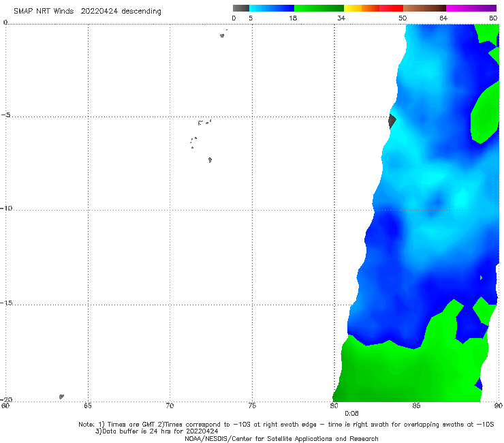Click the island marker at 72.5E, 7S
The image size is (504, 443).
coord(210,160)
